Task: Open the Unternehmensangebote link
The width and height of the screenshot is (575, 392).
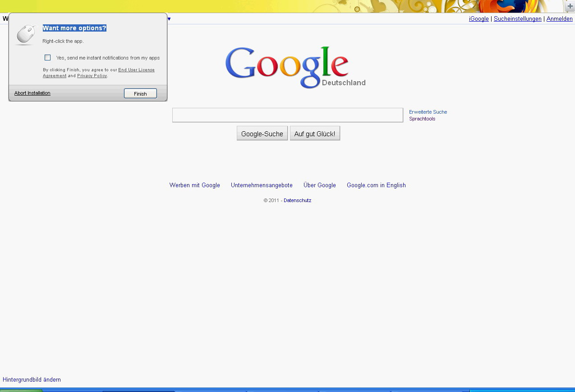Action: 262,185
